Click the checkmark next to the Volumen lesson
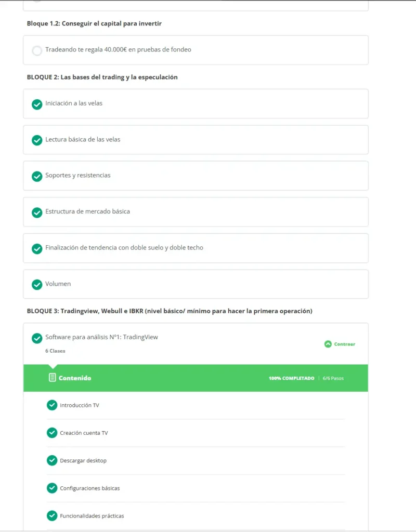This screenshot has height=532, width=416. (x=37, y=284)
